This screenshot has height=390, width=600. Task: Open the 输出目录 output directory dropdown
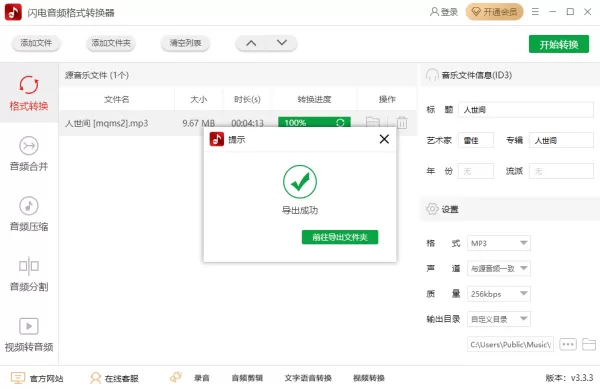499,319
